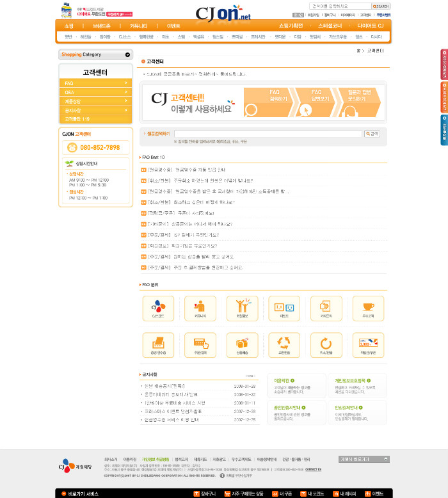Open the 커뮤니티 main navigation menu
Viewport: 448px width, 498px height.
tap(139, 26)
